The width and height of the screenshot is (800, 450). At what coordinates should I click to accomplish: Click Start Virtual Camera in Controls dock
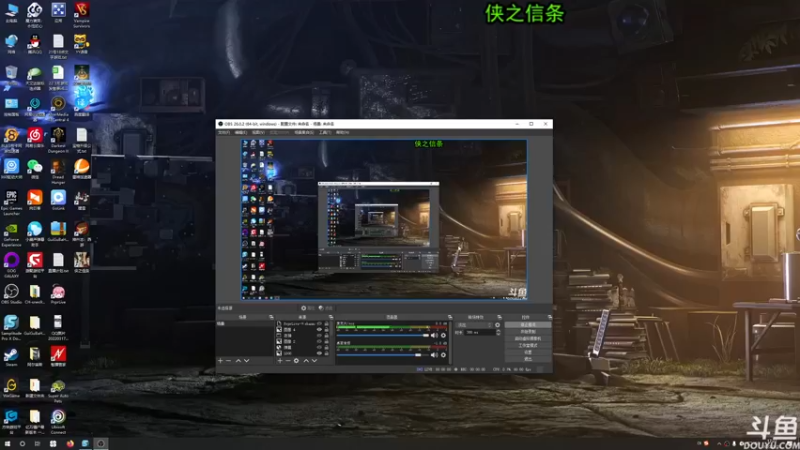coord(528,338)
